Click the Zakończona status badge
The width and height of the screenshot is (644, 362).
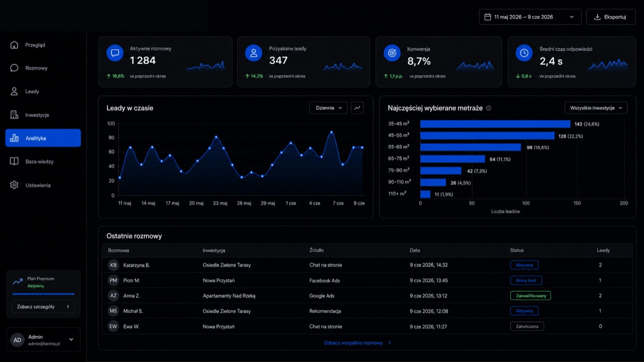pyautogui.click(x=527, y=326)
